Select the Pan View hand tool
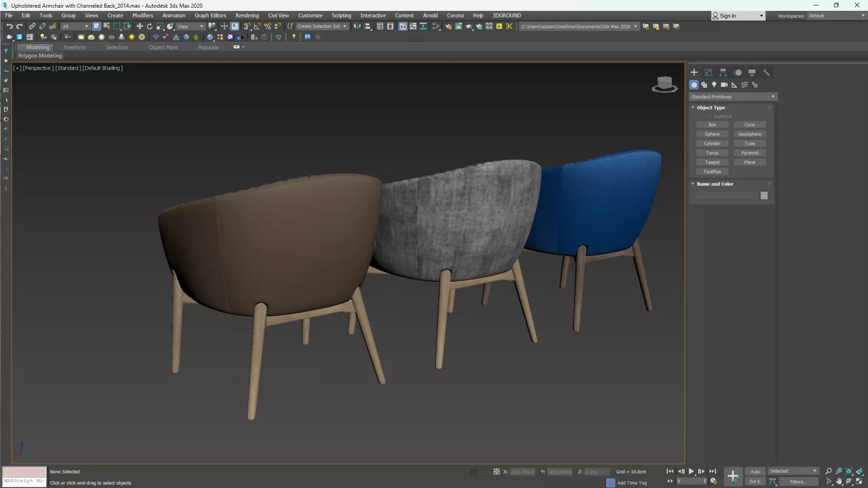The height and width of the screenshot is (488, 868). (x=839, y=482)
